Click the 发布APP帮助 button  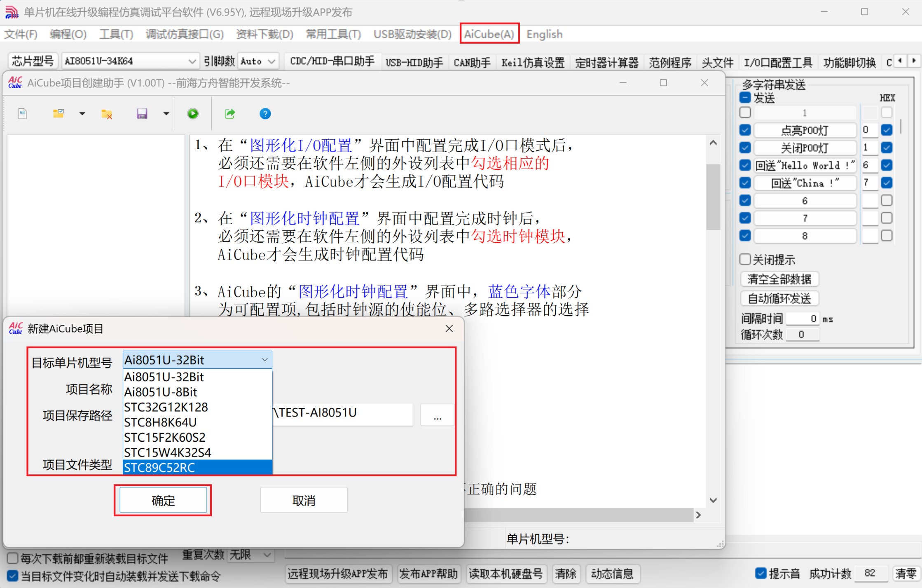pyautogui.click(x=428, y=574)
